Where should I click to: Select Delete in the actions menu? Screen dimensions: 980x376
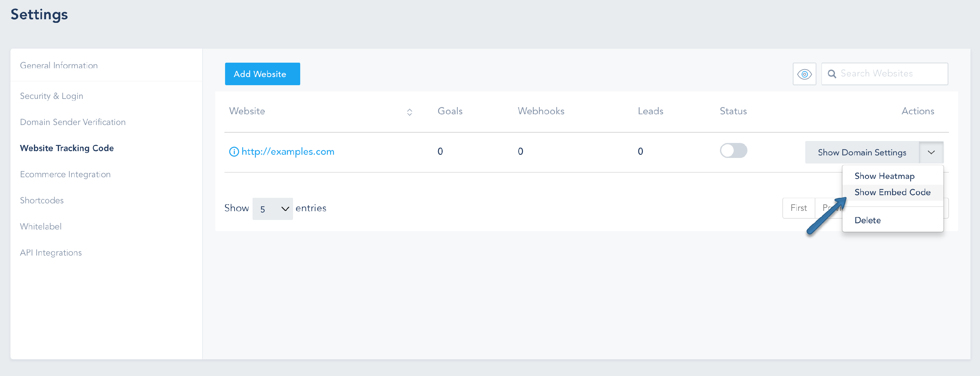[x=867, y=221]
